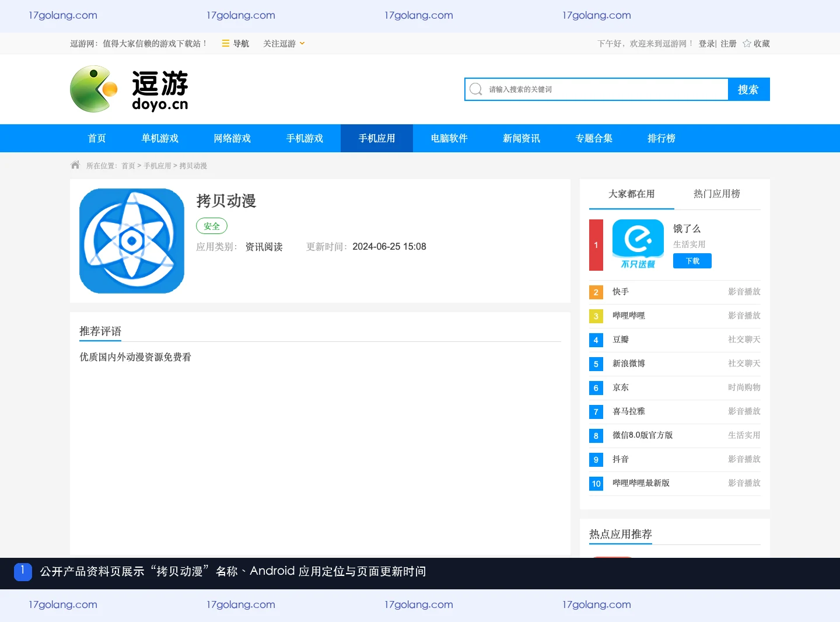Image resolution: width=840 pixels, height=622 pixels.
Task: Open the 拷贝动漫 app icon
Action: (132, 241)
